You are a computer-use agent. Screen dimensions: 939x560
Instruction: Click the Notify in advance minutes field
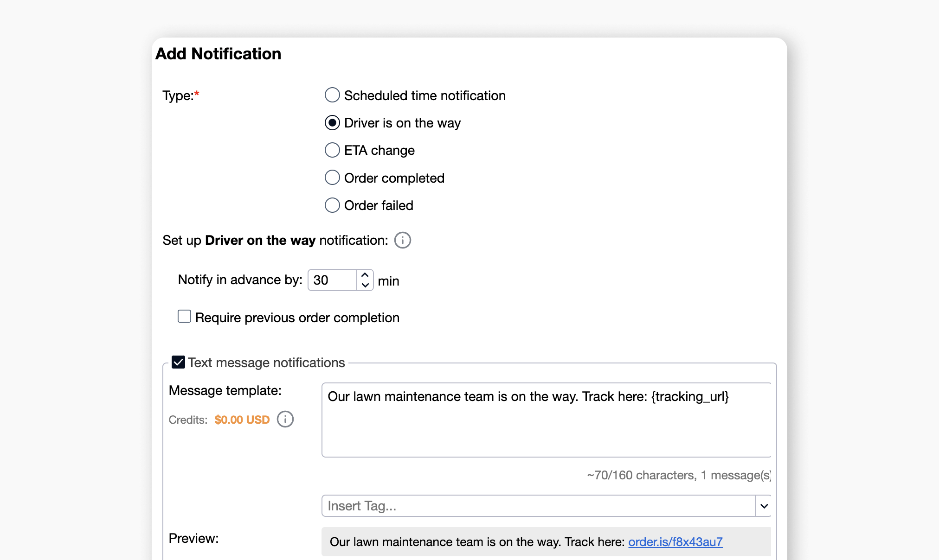332,280
